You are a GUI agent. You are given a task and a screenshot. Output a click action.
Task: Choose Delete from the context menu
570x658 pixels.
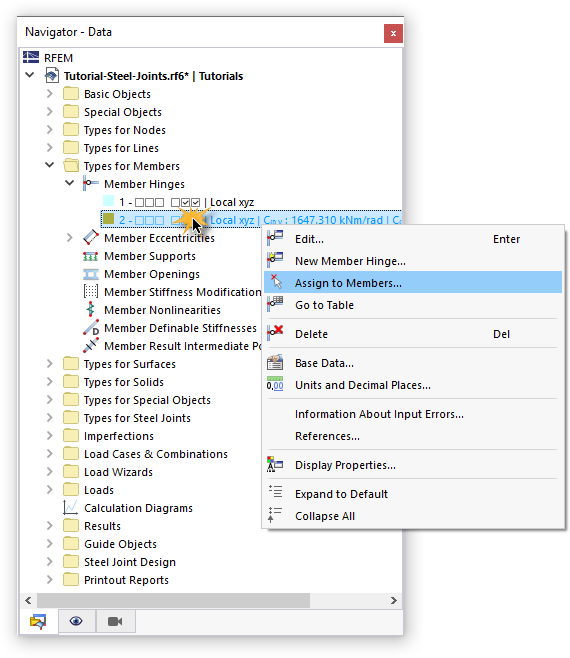pos(413,334)
